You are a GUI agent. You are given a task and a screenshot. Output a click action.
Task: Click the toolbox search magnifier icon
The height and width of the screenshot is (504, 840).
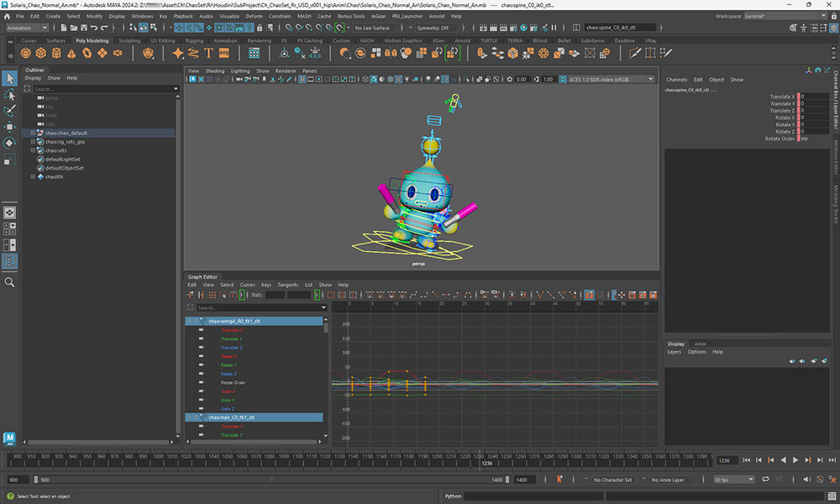[x=9, y=282]
